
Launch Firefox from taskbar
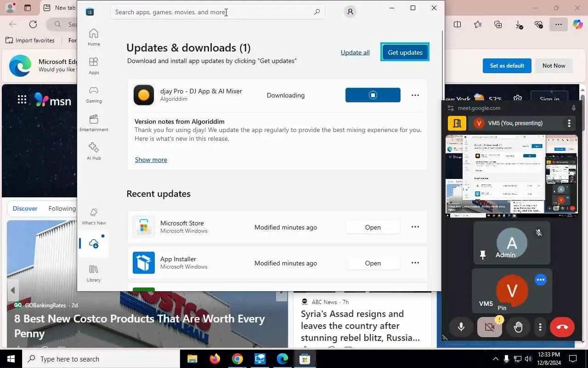click(x=215, y=359)
